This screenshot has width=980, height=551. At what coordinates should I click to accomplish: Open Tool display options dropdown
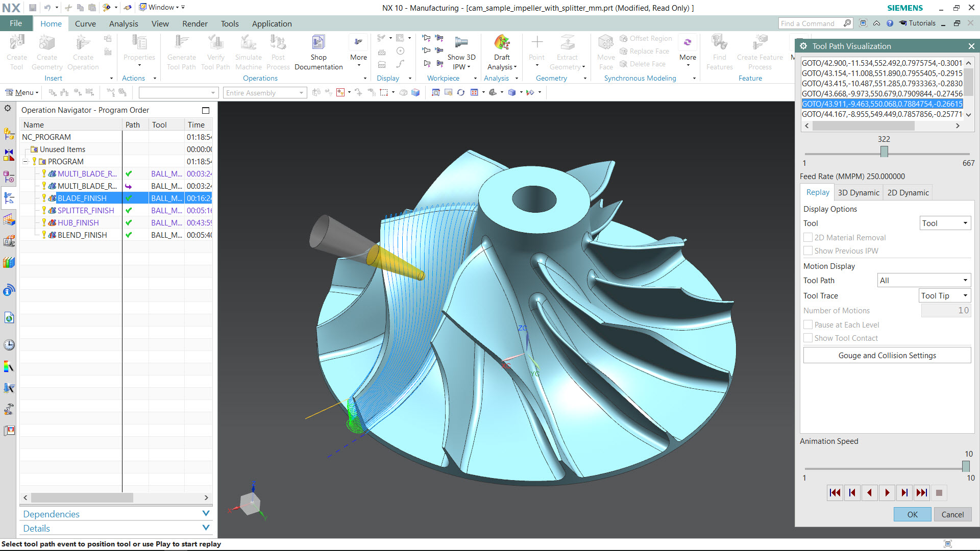click(x=945, y=223)
